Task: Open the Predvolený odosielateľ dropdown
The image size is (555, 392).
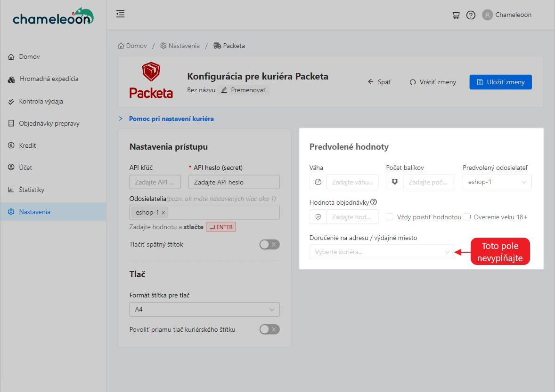Action: [497, 182]
